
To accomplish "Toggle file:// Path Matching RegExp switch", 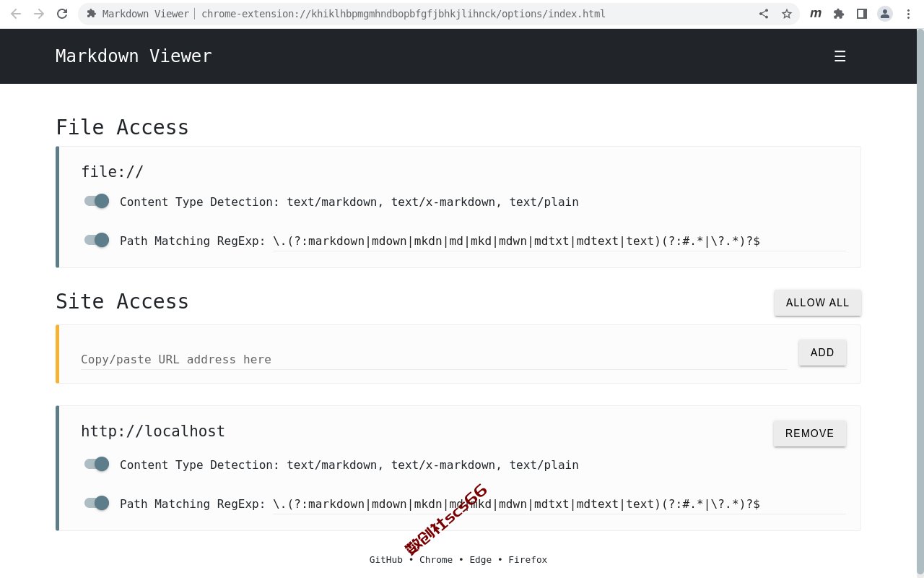I will 97,240.
